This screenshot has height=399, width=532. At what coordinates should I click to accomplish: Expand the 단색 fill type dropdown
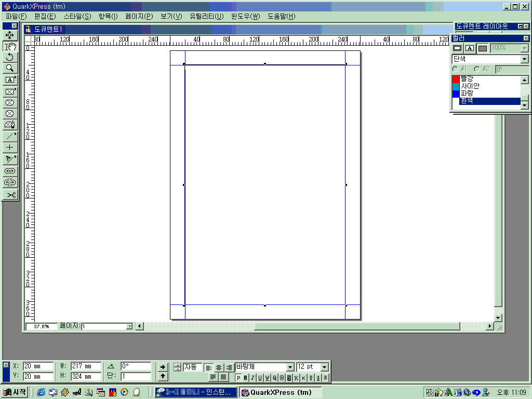524,59
